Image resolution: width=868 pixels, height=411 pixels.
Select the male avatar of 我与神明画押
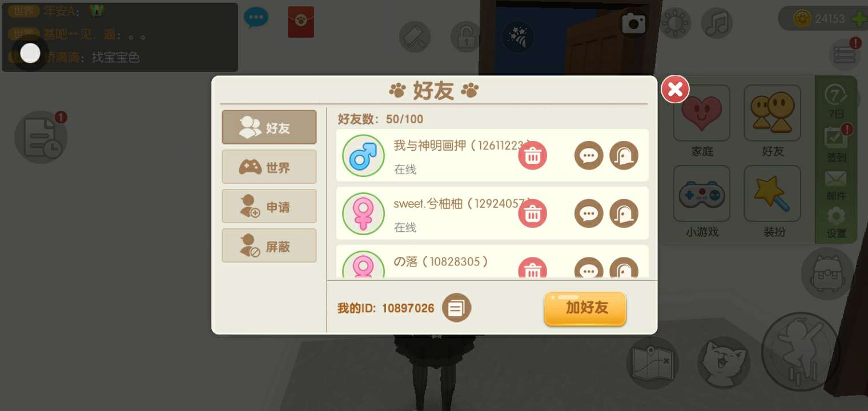(363, 155)
